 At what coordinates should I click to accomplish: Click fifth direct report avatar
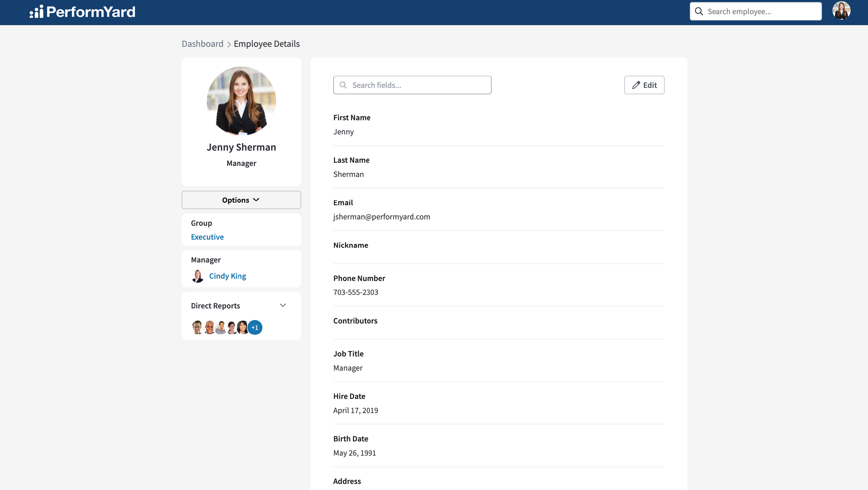point(242,327)
